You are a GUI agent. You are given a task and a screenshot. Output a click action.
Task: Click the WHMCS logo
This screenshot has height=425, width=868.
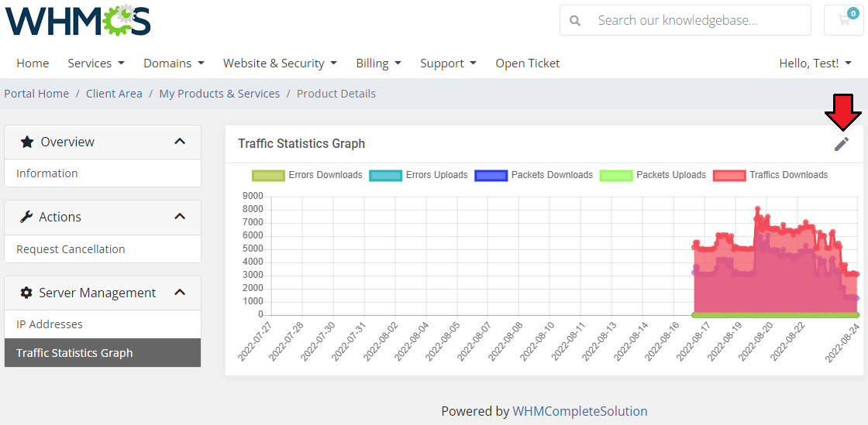coord(78,20)
